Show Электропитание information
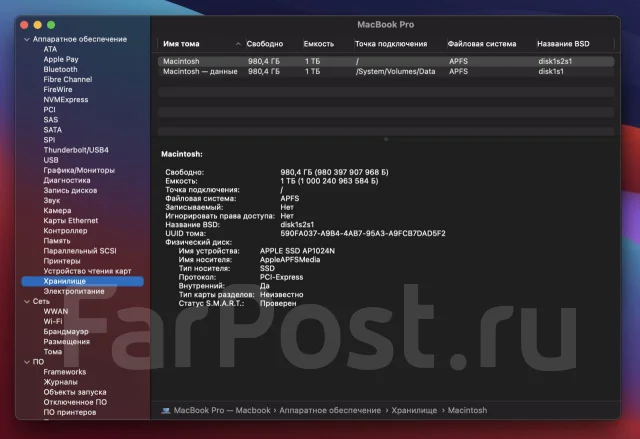This screenshot has width=640, height=439. click(74, 291)
